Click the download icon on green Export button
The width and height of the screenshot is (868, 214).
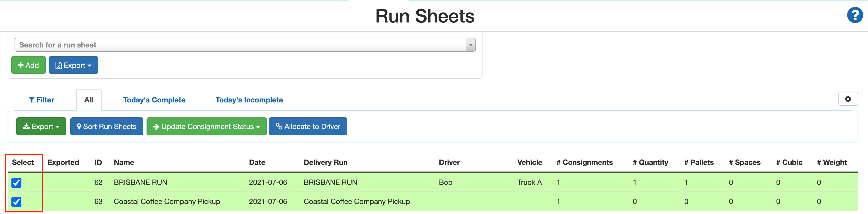coord(26,126)
